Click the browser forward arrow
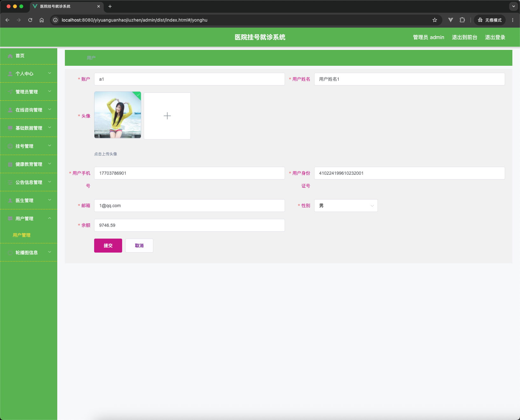520x420 pixels. coord(19,20)
